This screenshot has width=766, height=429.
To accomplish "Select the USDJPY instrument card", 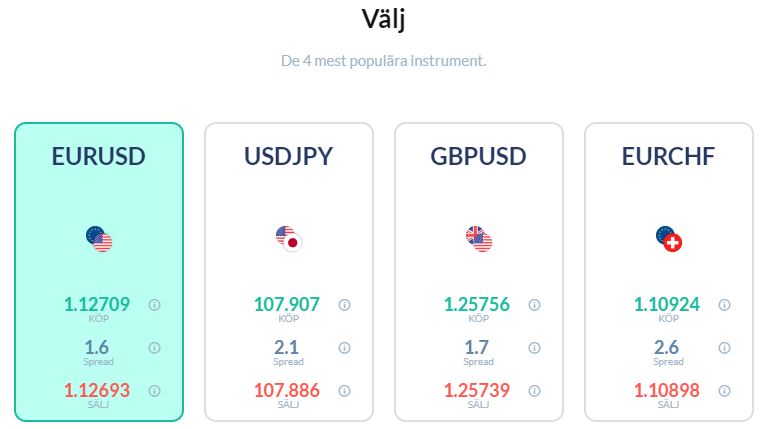I will click(289, 272).
